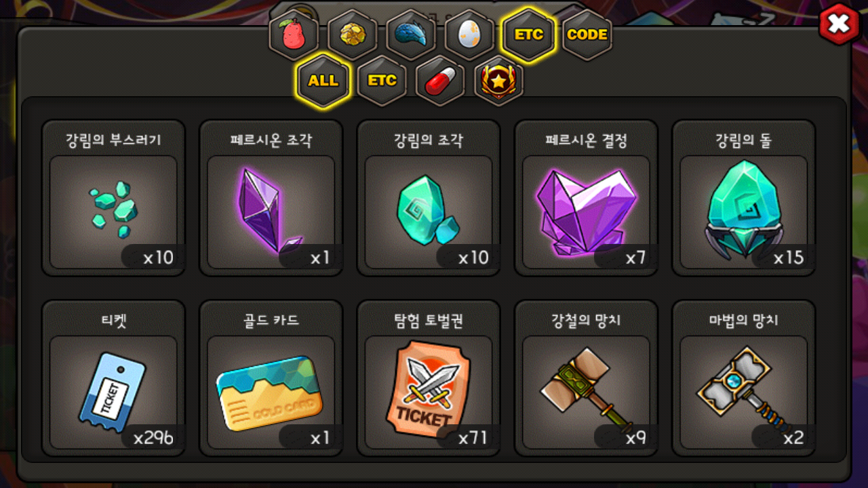Select the top-row ETC category tab
868x488 pixels.
(x=528, y=35)
